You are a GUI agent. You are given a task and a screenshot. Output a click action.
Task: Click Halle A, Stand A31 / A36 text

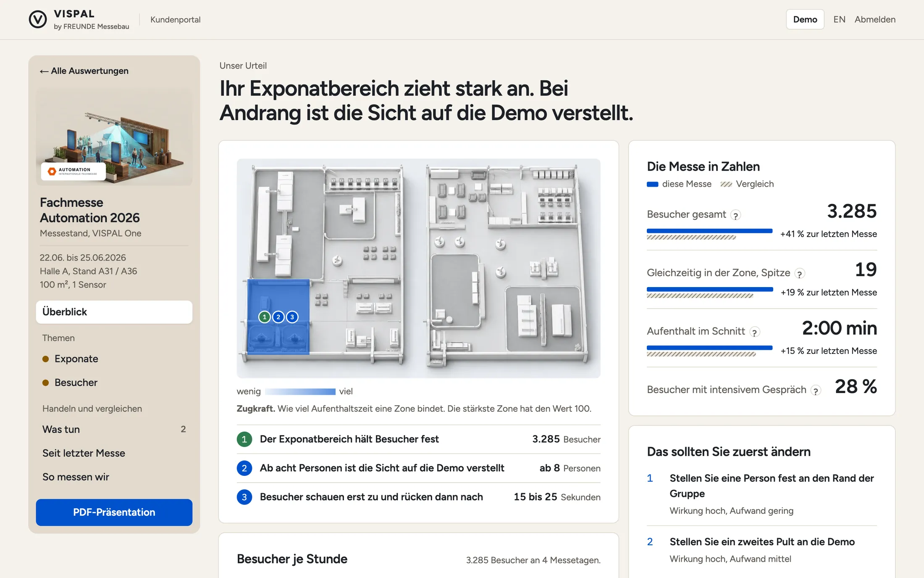click(88, 271)
